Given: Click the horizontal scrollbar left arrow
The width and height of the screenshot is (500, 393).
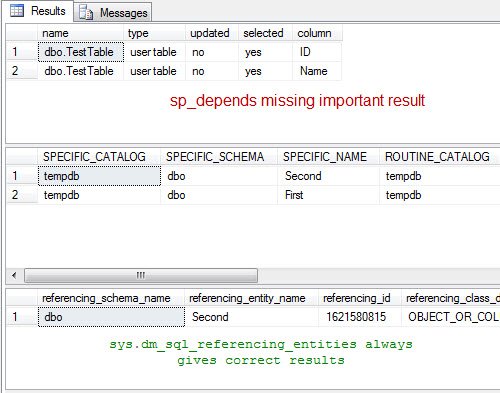Looking at the screenshot, I should pos(14,275).
